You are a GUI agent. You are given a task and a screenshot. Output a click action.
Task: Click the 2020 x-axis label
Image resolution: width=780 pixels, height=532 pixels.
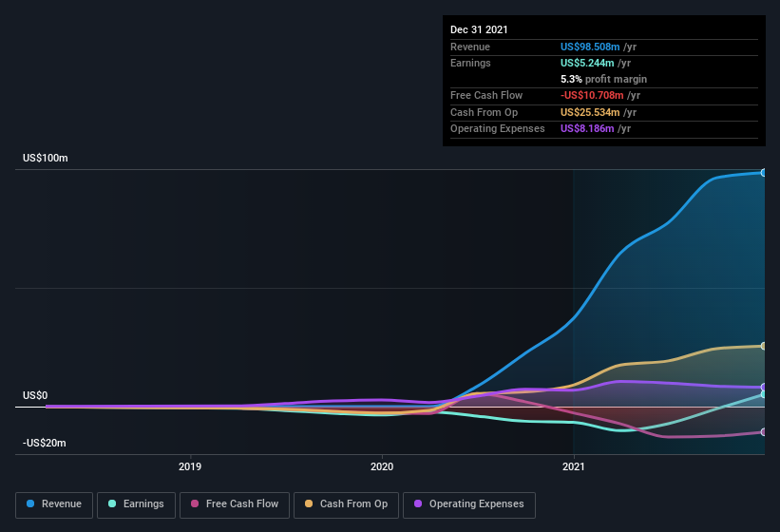(x=382, y=466)
